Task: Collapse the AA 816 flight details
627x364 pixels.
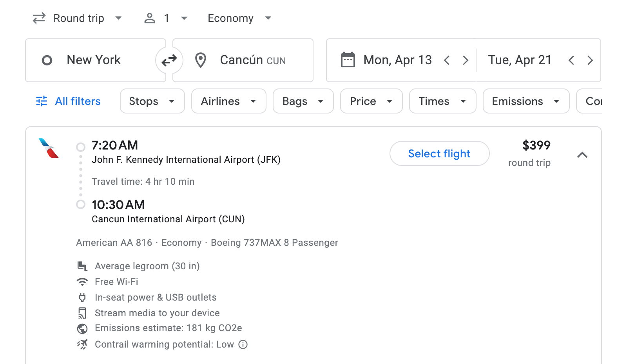Action: coord(583,155)
